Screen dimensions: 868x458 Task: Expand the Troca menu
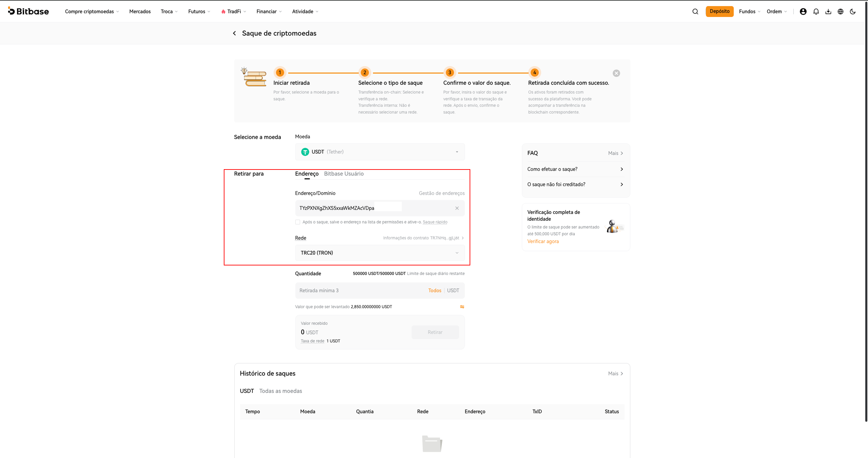click(x=169, y=12)
